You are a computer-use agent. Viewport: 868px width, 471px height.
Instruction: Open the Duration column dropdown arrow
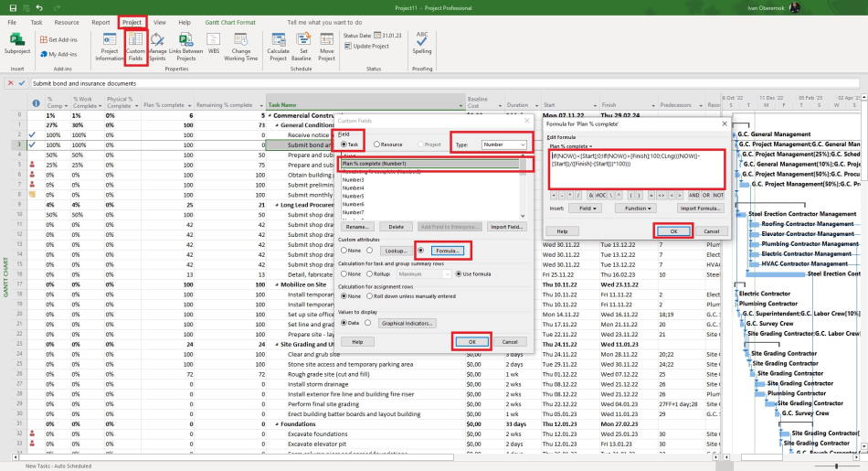pos(535,105)
